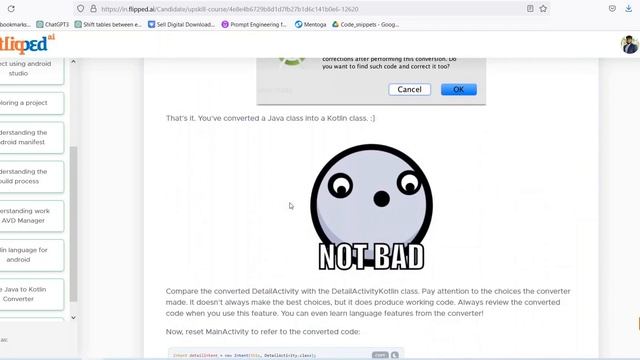Click the 'Compare the converted DetailActivity' paragraph
Image resolution: width=640 pixels, height=360 pixels.
click(x=368, y=302)
